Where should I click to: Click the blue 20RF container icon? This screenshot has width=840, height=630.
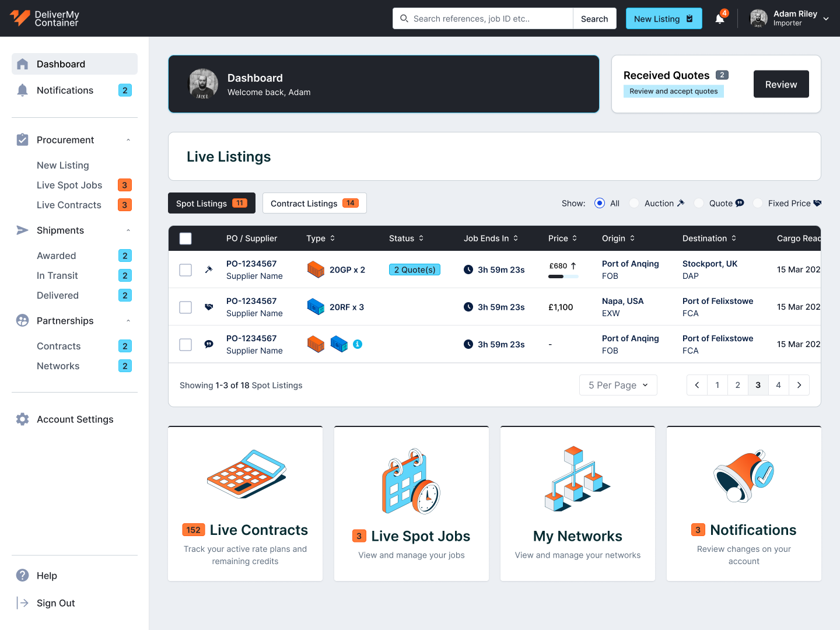pyautogui.click(x=316, y=307)
